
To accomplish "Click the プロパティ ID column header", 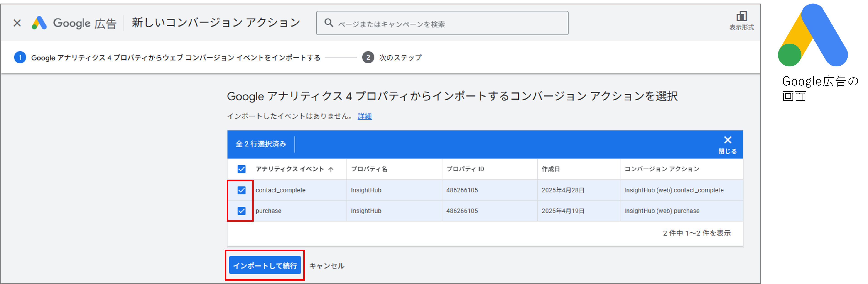I will click(465, 169).
